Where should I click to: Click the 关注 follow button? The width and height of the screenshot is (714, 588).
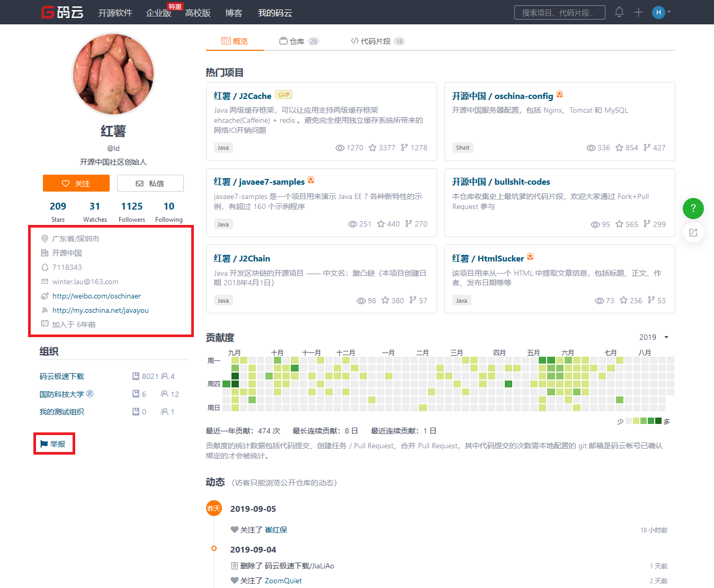[x=76, y=183]
